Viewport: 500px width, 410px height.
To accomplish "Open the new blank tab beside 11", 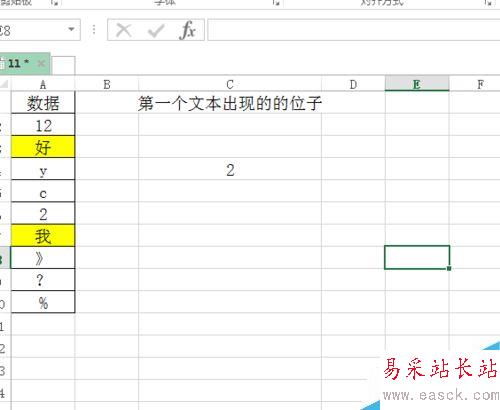I will [x=63, y=65].
